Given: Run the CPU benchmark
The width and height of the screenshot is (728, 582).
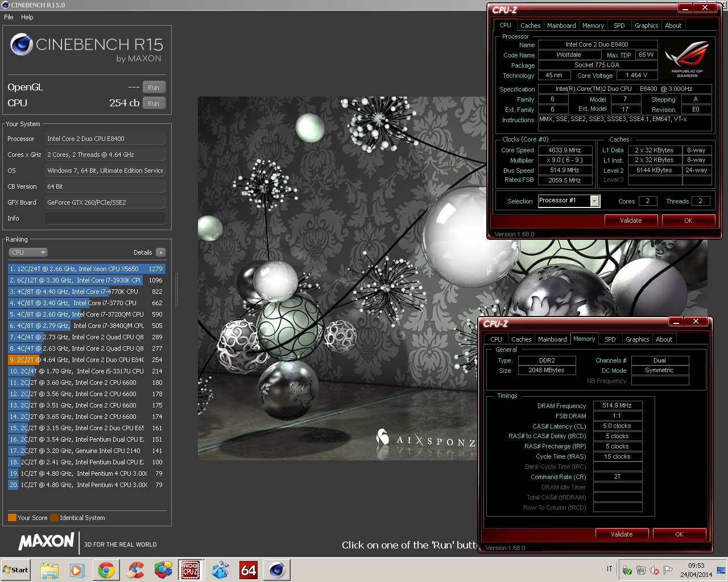Looking at the screenshot, I should pyautogui.click(x=154, y=103).
